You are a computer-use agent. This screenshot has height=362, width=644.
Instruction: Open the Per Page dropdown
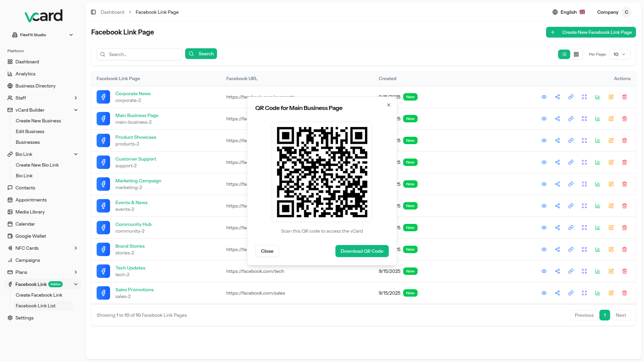620,54
